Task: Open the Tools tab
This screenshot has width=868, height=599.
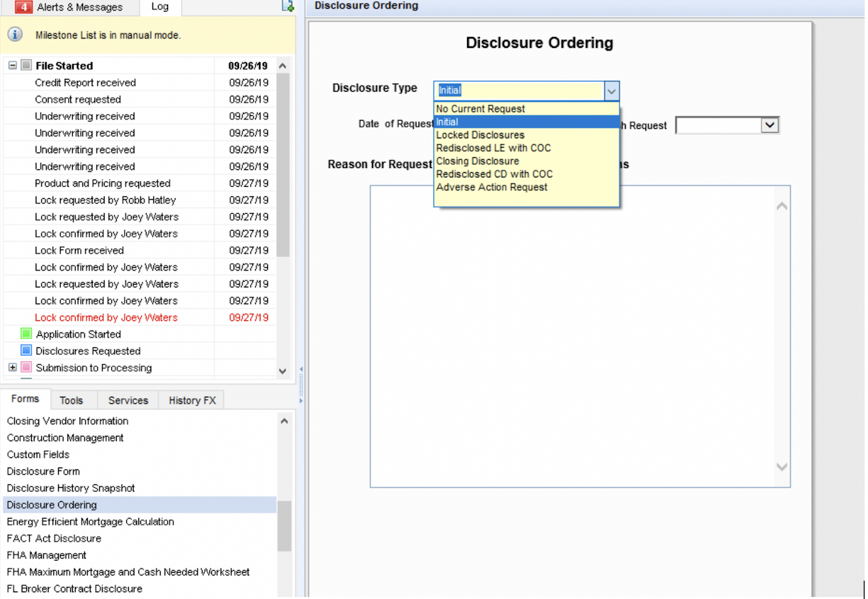Action: [x=71, y=400]
